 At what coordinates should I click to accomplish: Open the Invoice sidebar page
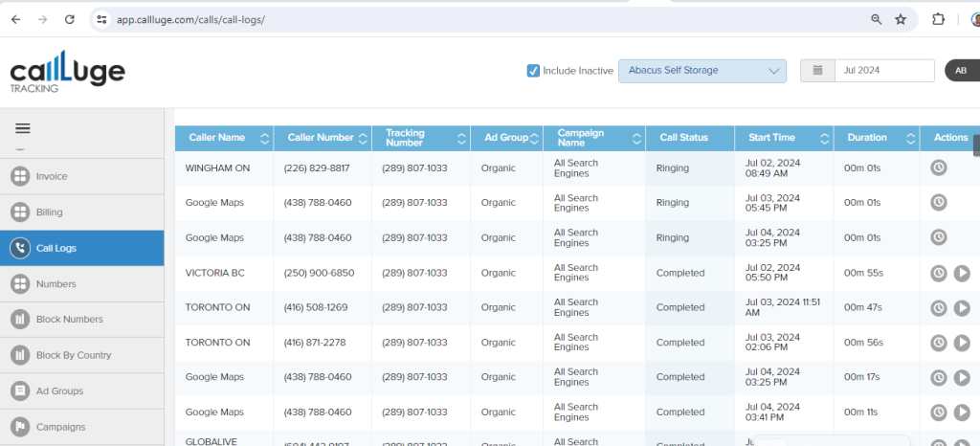click(x=52, y=177)
